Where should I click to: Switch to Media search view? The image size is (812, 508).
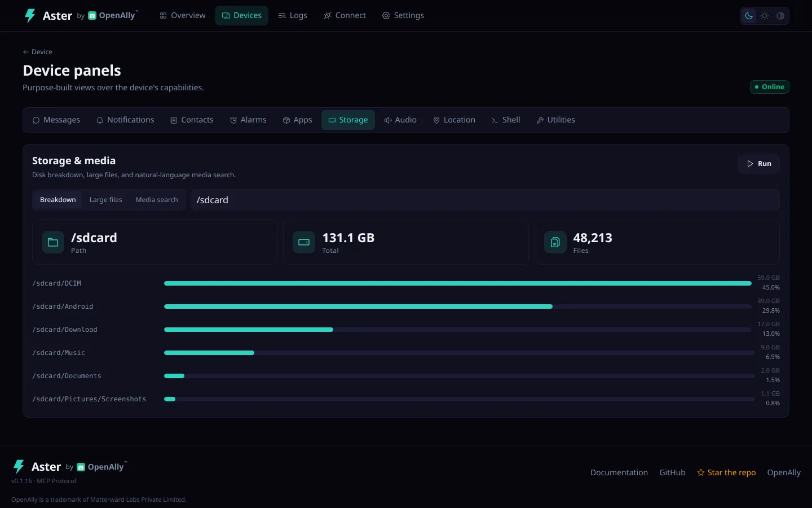(157, 200)
